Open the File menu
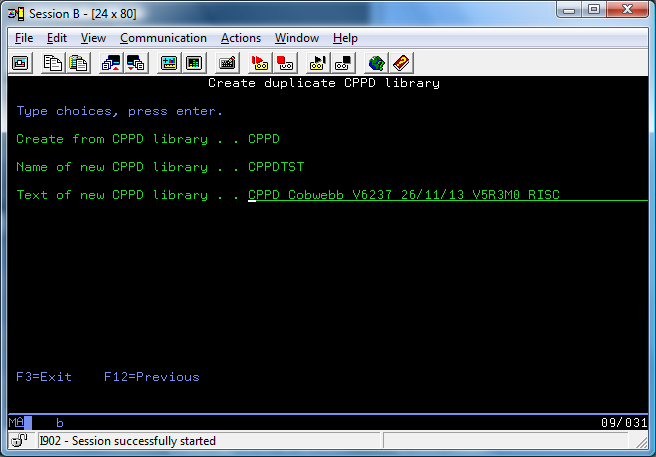This screenshot has height=457, width=656. [x=24, y=38]
